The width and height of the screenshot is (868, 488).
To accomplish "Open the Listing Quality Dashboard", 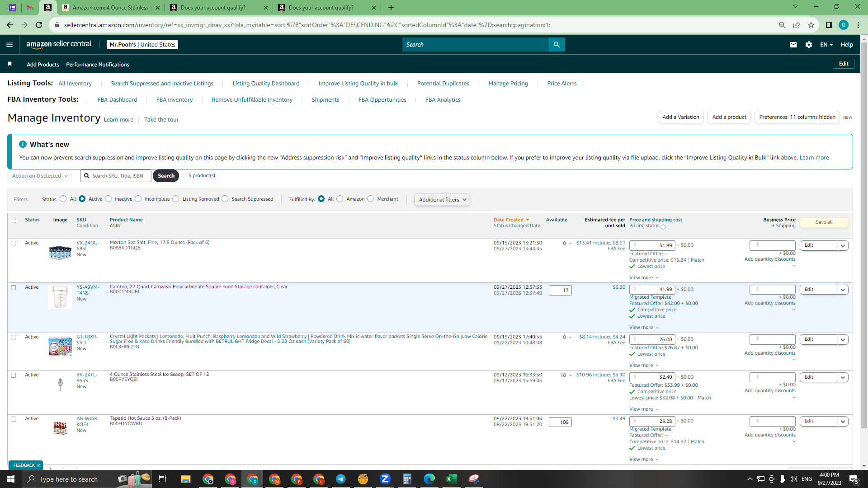I will point(266,84).
